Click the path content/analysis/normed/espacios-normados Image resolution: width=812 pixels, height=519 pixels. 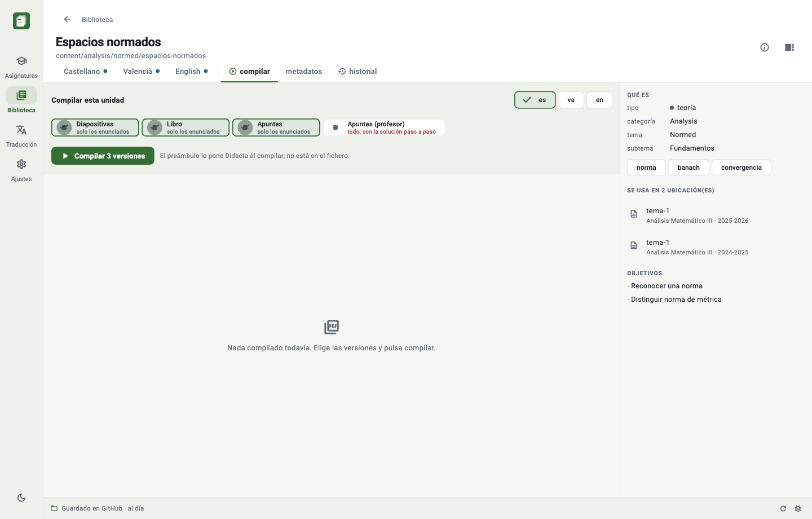[131, 56]
